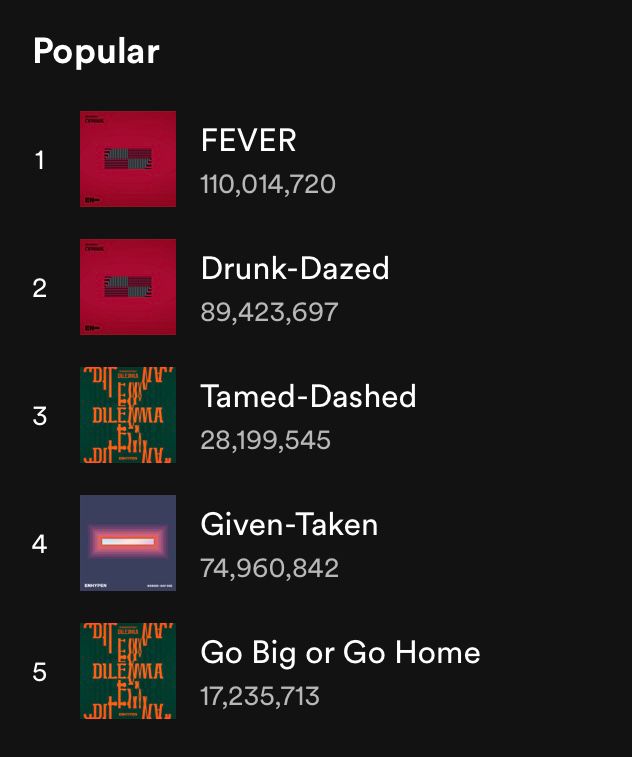
Task: Open FEVER album cover thumbnail
Action: point(128,159)
